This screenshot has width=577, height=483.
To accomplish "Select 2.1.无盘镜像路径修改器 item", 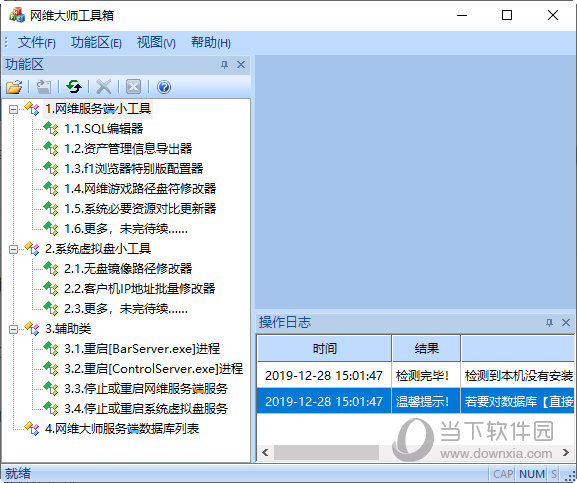I will 128,269.
